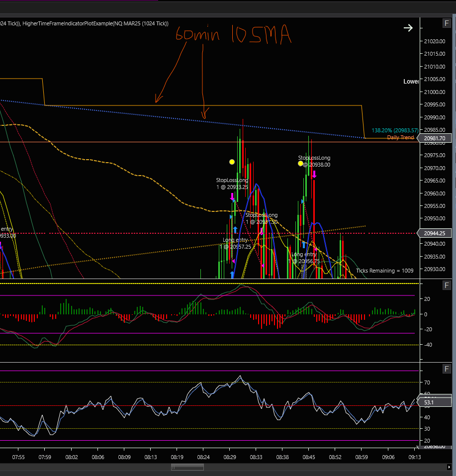Click the horizontal scrollbar thumb under the chart

click(x=187, y=467)
